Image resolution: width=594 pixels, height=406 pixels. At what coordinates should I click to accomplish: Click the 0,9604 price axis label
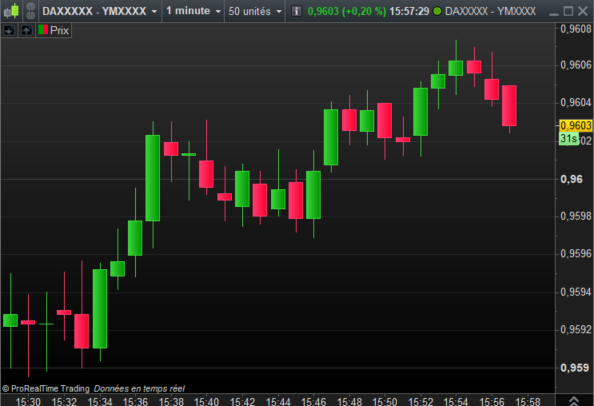(x=576, y=103)
